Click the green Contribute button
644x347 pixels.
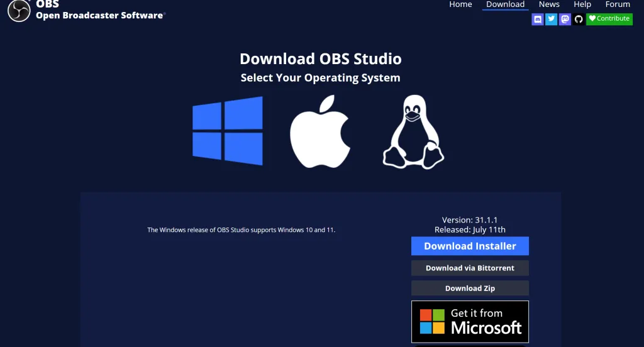pos(609,19)
